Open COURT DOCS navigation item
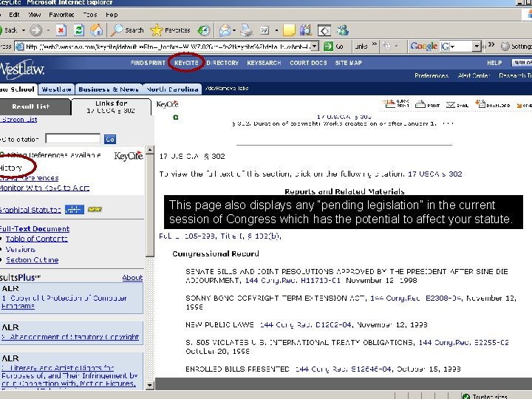 [308, 63]
